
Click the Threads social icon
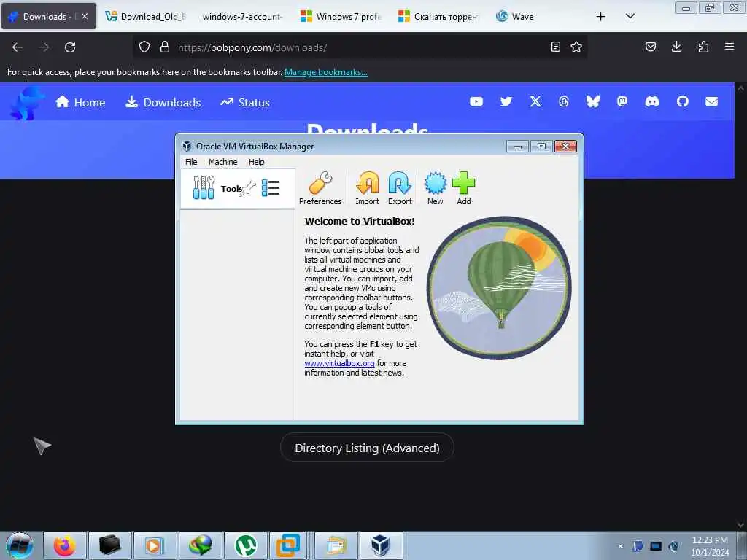564,101
